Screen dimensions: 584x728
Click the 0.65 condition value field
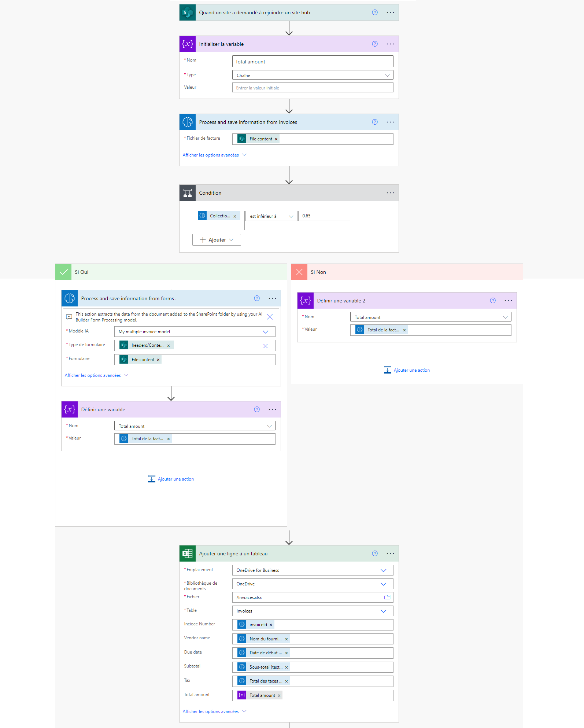(x=324, y=216)
